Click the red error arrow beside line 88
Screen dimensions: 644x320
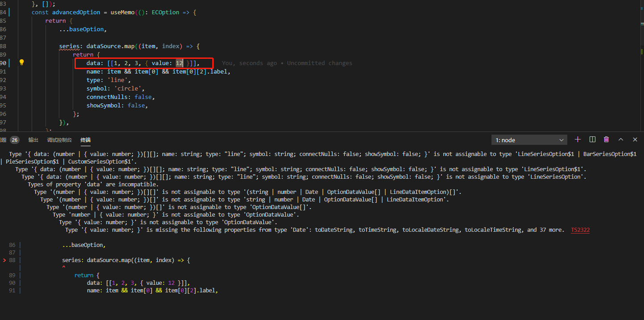point(4,260)
